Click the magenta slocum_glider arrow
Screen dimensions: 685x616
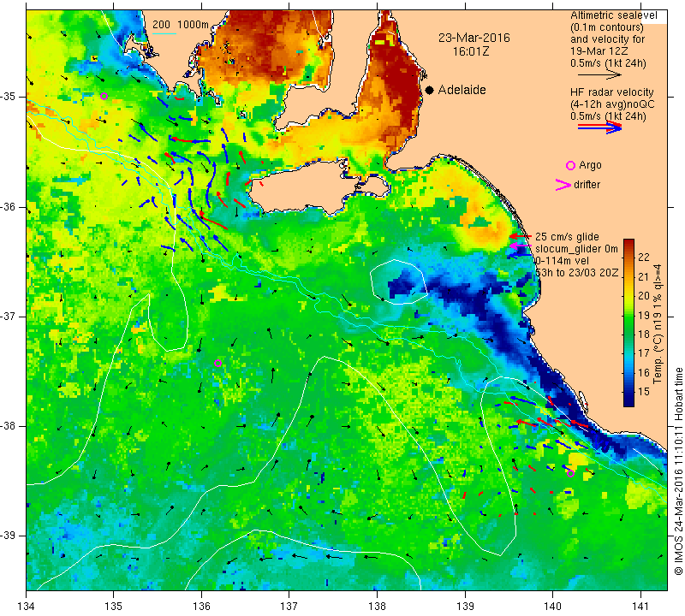pyautogui.click(x=521, y=246)
